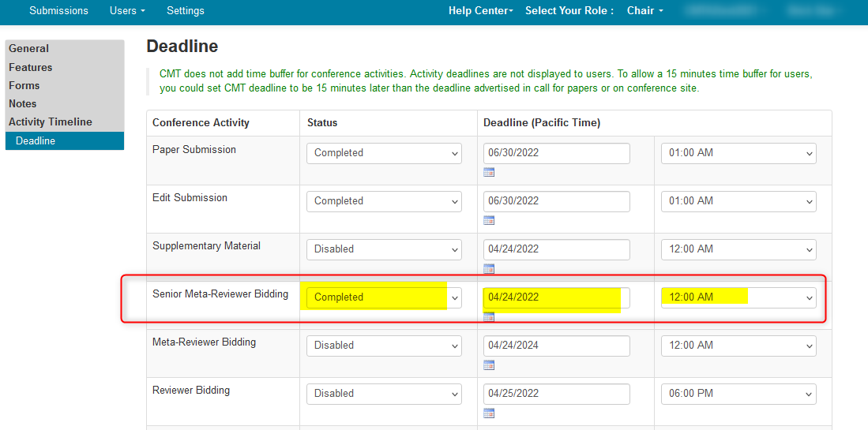Viewport: 868px width, 430px height.
Task: Open calendar picker for Reviewer Bidding deadline
Action: (489, 413)
